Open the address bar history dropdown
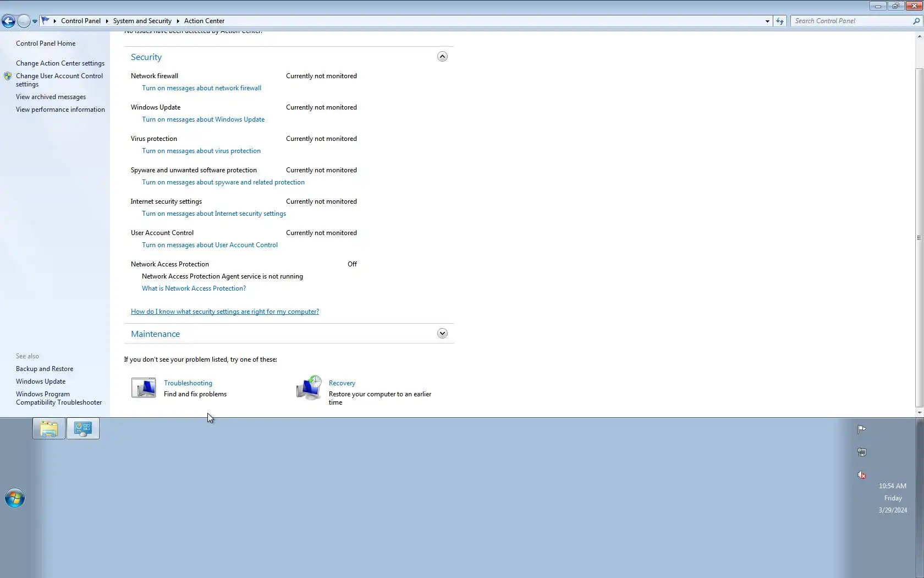The image size is (924, 578). coord(767,21)
